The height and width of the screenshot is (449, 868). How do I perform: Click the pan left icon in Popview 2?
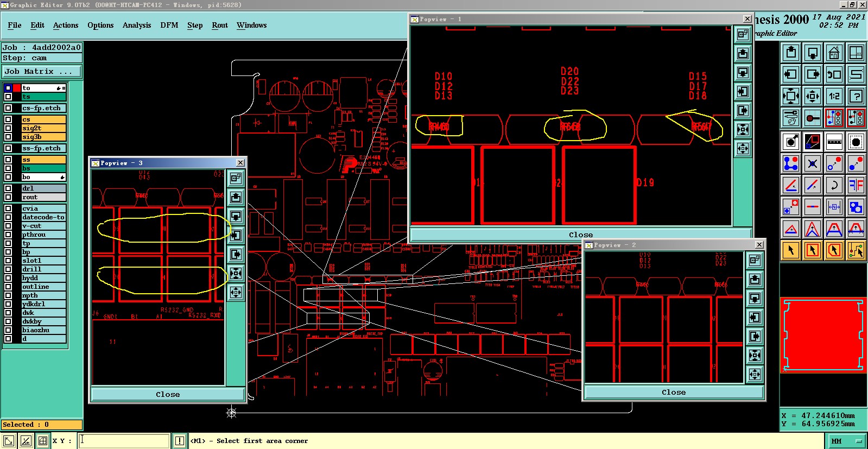(755, 317)
